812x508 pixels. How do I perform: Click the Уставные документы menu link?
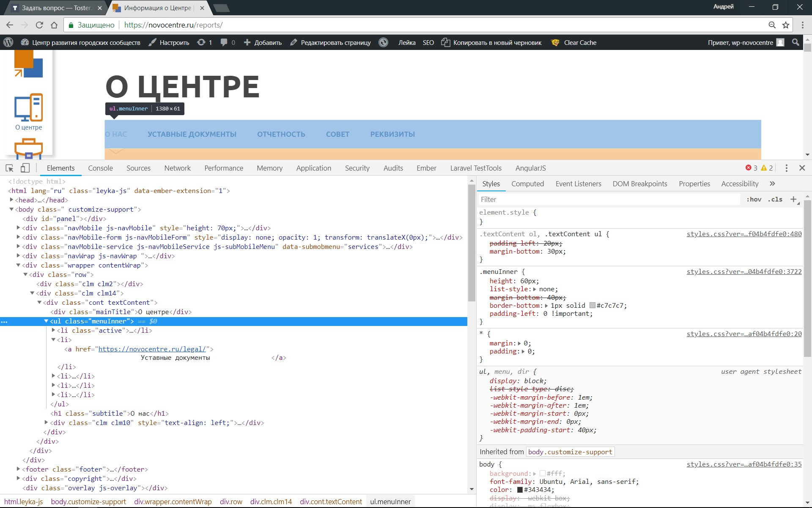192,134
